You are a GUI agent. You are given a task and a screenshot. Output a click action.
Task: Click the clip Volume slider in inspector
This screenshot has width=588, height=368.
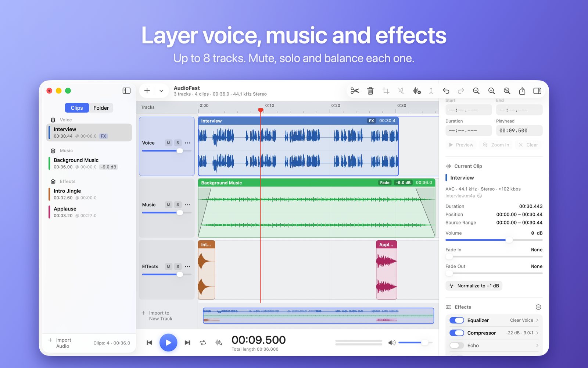coord(494,240)
